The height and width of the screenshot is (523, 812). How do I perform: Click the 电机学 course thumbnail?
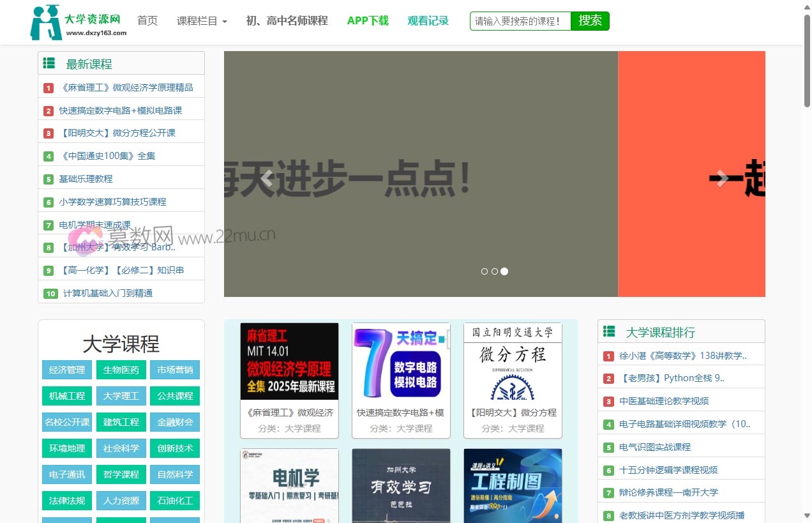pos(289,485)
